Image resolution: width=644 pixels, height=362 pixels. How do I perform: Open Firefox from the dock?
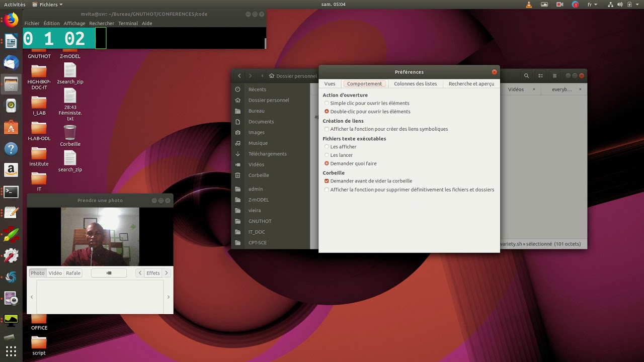(11, 20)
